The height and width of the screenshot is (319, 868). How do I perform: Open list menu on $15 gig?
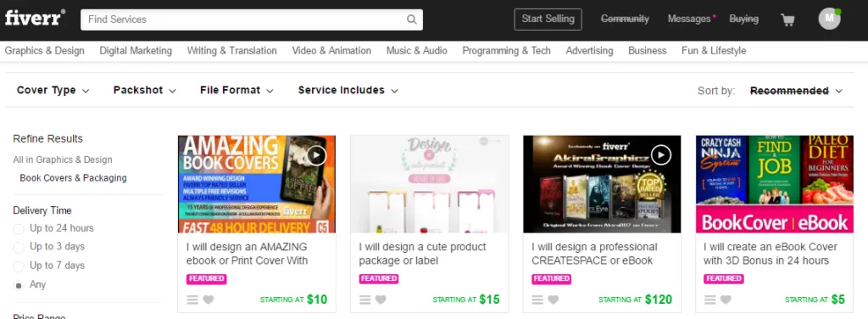tap(364, 299)
